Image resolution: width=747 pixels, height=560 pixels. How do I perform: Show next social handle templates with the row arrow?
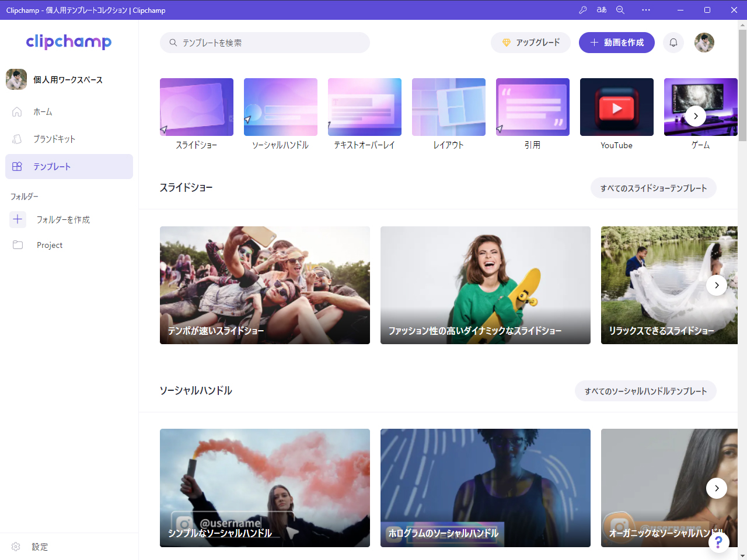[717, 488]
